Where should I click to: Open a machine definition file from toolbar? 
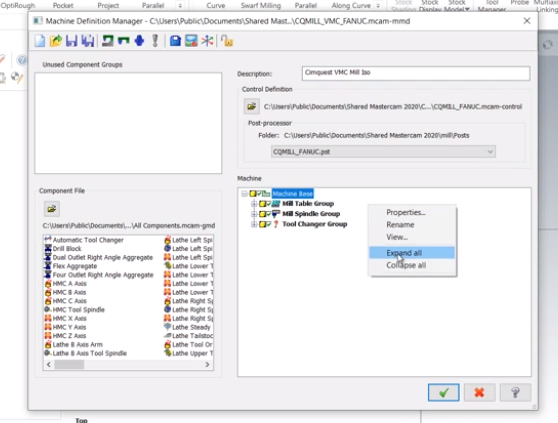56,41
